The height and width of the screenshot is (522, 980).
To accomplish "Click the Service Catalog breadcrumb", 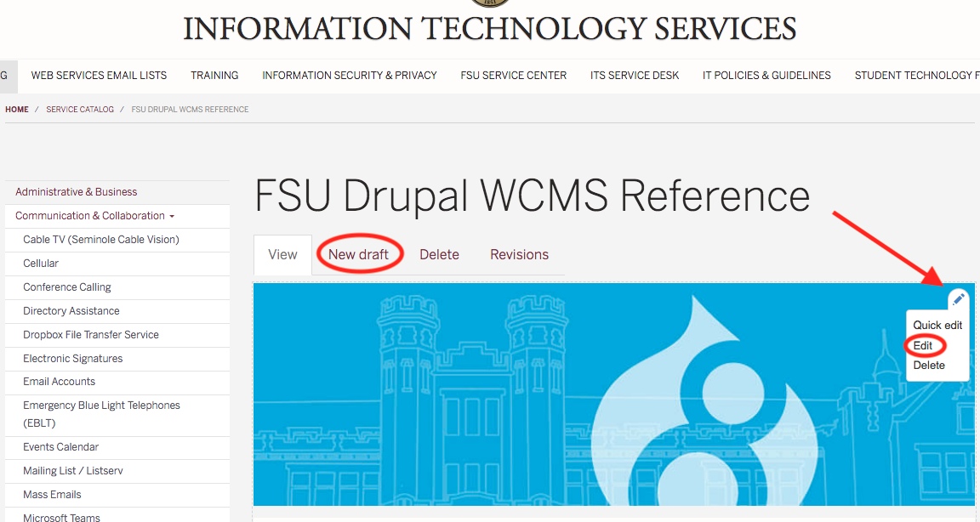I will (x=80, y=110).
